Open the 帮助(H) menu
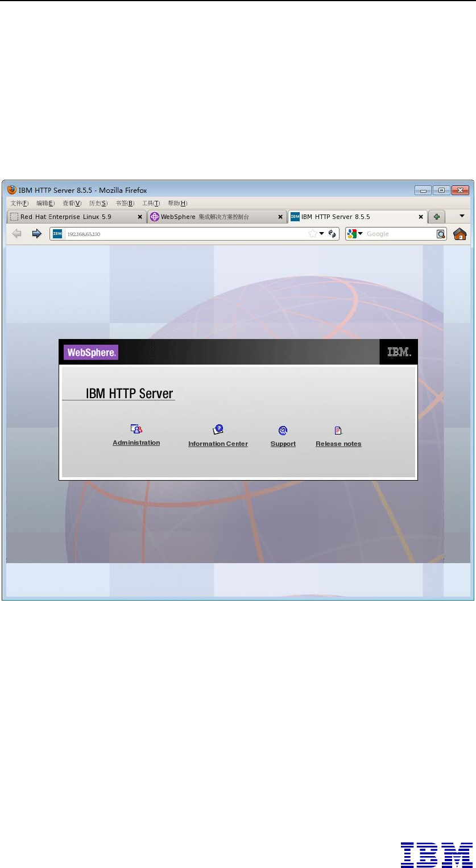The height and width of the screenshot is (868, 476). tap(177, 203)
